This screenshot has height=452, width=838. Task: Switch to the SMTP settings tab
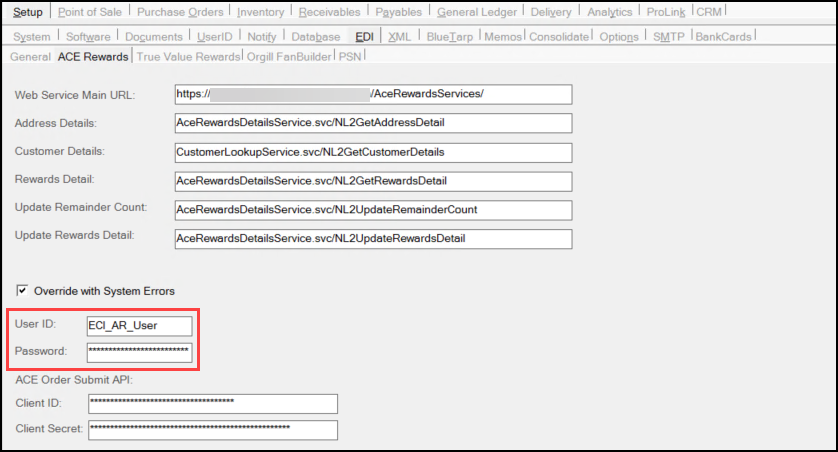point(668,37)
